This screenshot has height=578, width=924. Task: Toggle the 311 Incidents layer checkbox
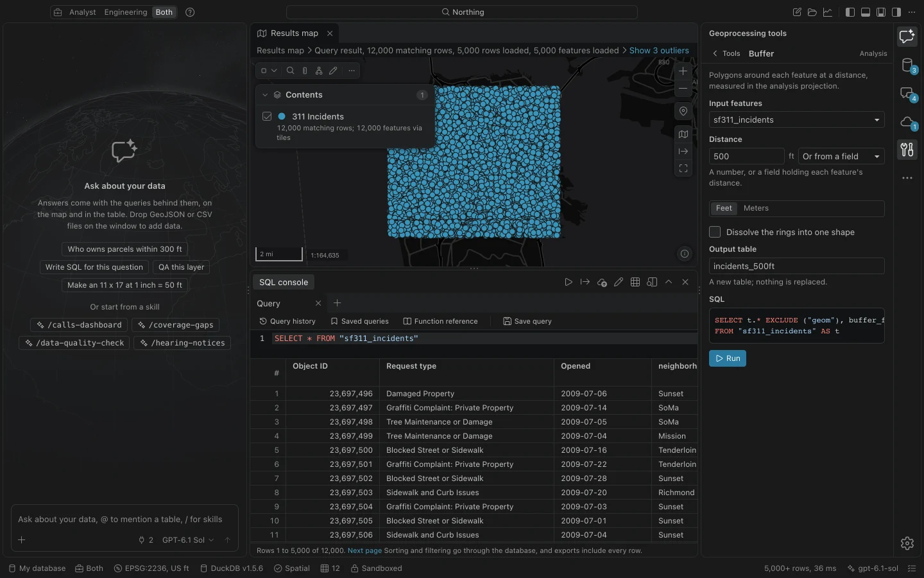[267, 116]
